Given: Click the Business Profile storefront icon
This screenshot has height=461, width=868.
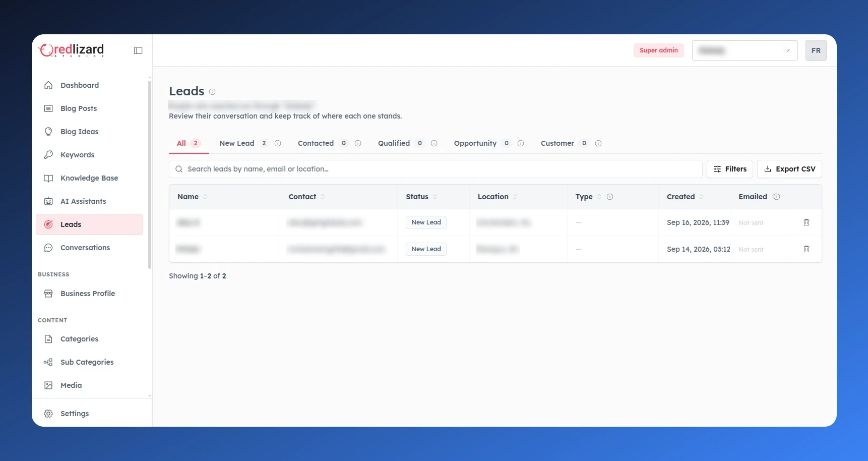Looking at the screenshot, I should (x=48, y=294).
